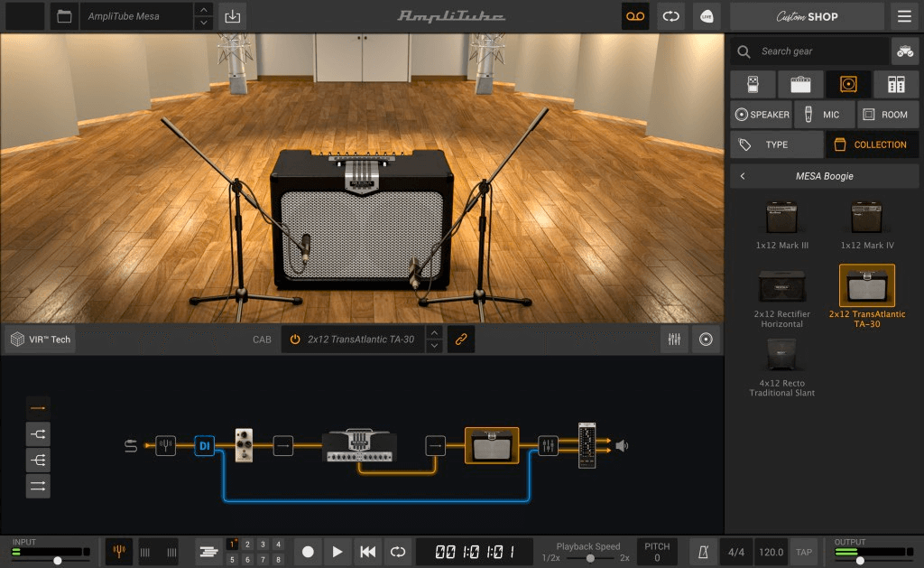Screen dimensions: 924x568
Task: Click the speaker circle icon at cab bar
Action: point(706,340)
